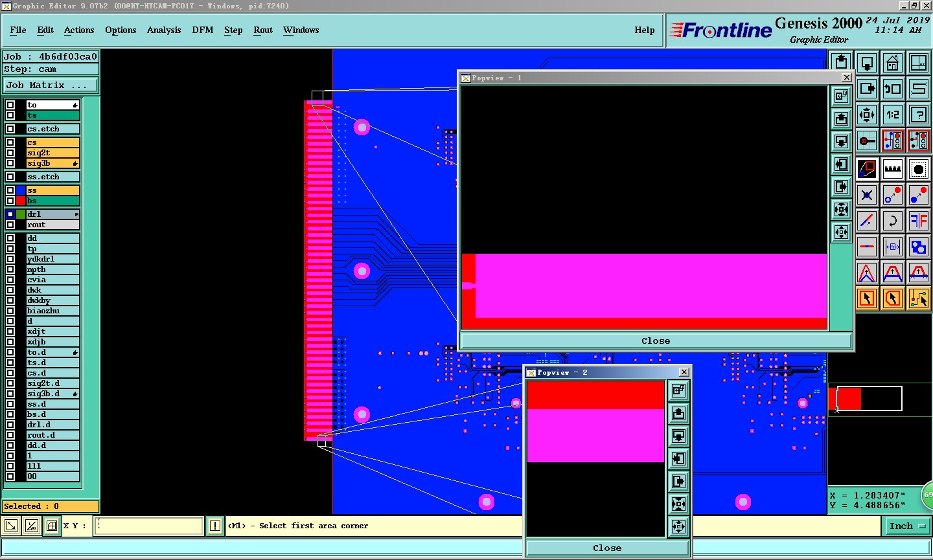Screen dimensions: 933x560
Task: Click pan arrows icon in Popview 2
Action: [678, 526]
